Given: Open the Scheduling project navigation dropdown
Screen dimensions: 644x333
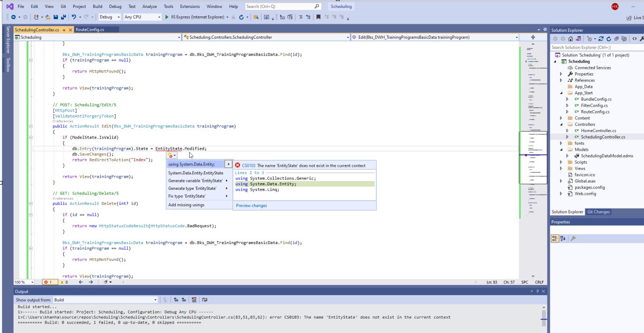Looking at the screenshot, I should tap(98, 37).
